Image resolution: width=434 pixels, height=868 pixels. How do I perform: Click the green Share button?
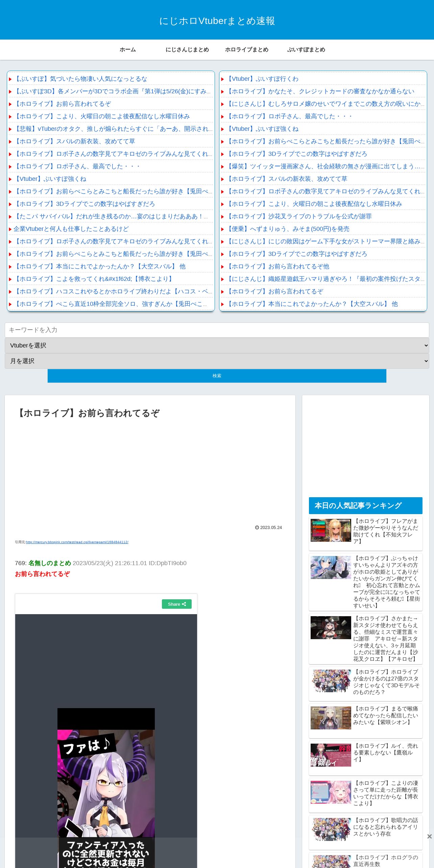click(177, 604)
